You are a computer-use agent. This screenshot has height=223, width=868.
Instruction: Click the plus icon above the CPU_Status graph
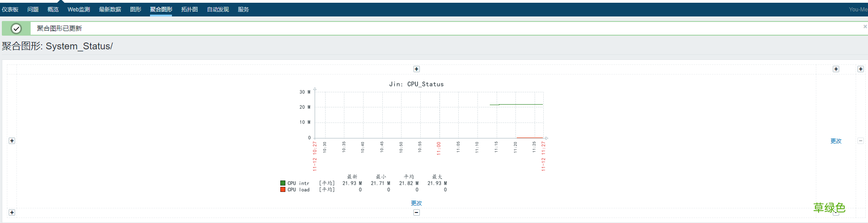(x=416, y=69)
